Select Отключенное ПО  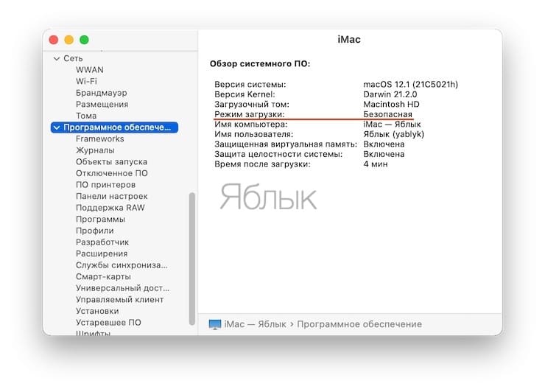click(112, 173)
